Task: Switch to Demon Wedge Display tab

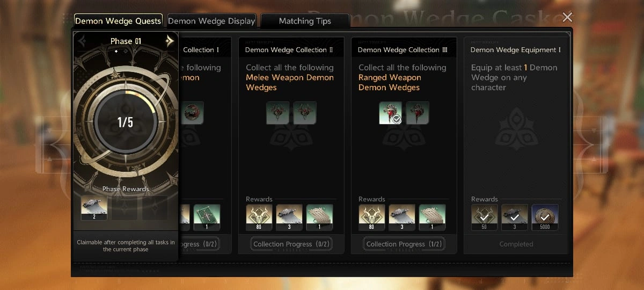Action: click(211, 21)
